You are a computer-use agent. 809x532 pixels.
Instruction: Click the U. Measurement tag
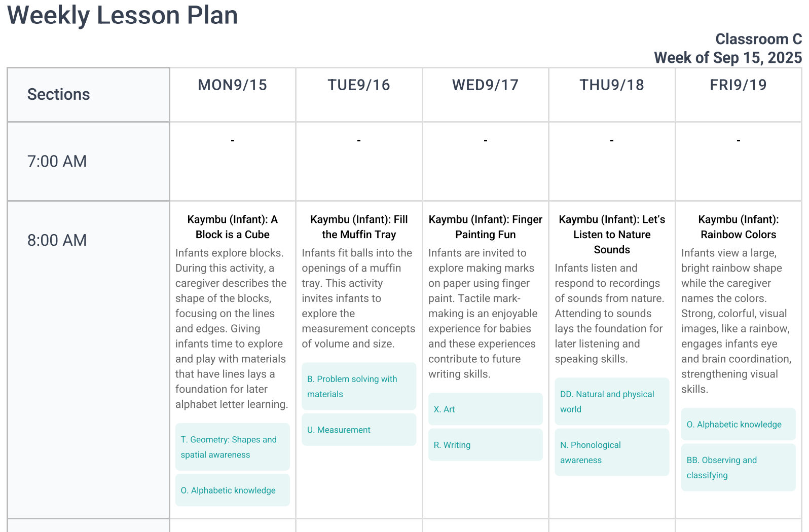click(358, 430)
